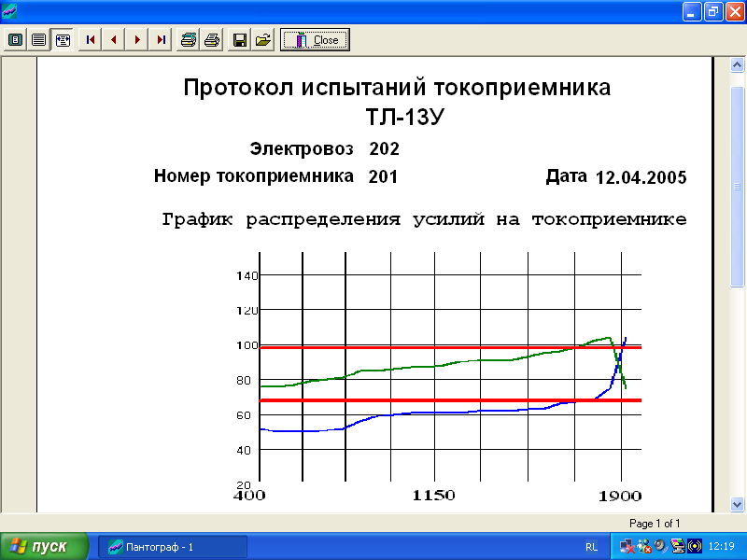Click the Номер токоприемника label
This screenshot has width=747, height=560.
click(253, 176)
